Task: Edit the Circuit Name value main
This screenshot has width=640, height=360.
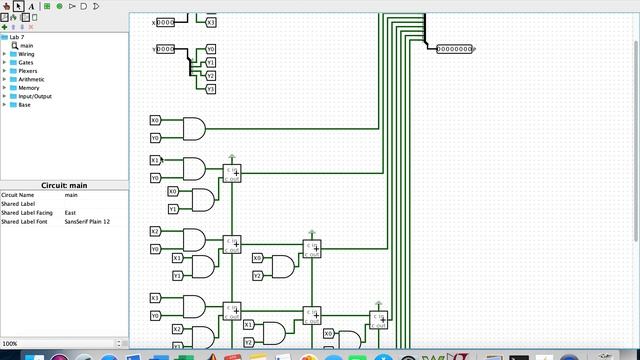Action: (x=96, y=195)
